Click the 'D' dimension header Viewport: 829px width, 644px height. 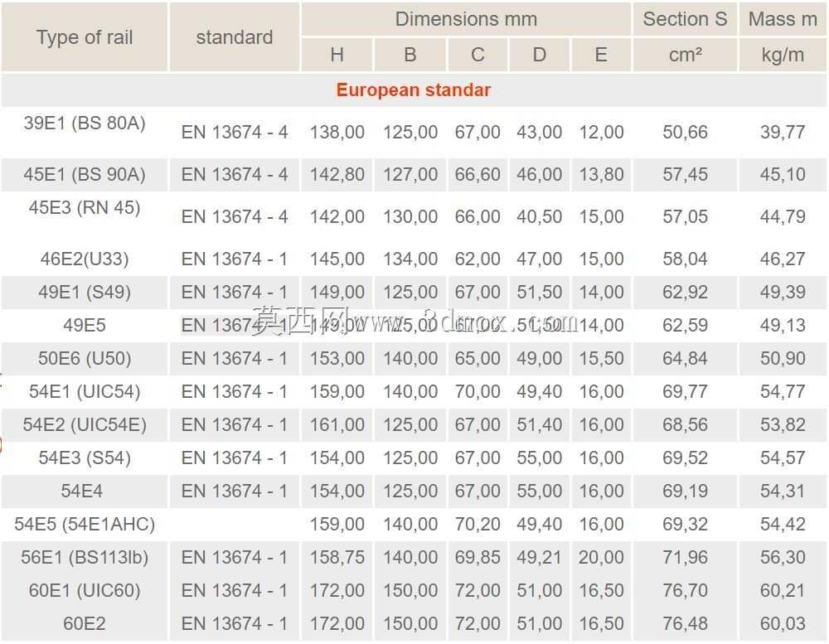tap(540, 55)
